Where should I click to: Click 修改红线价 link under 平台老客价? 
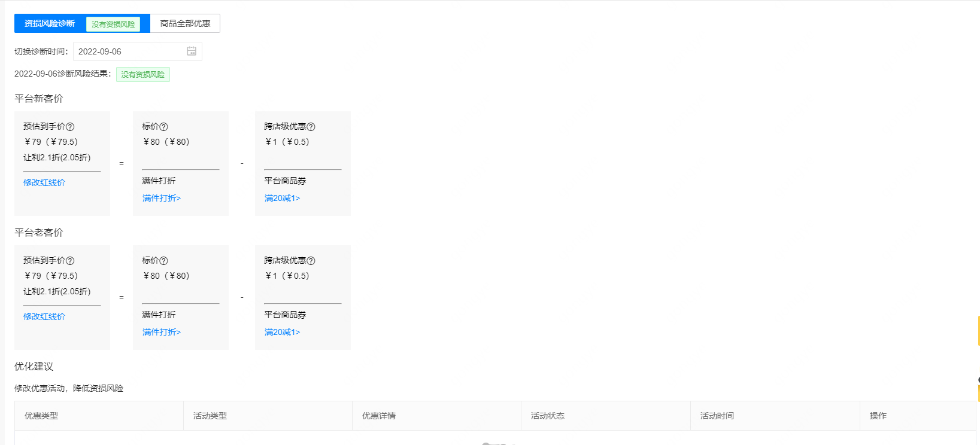44,316
